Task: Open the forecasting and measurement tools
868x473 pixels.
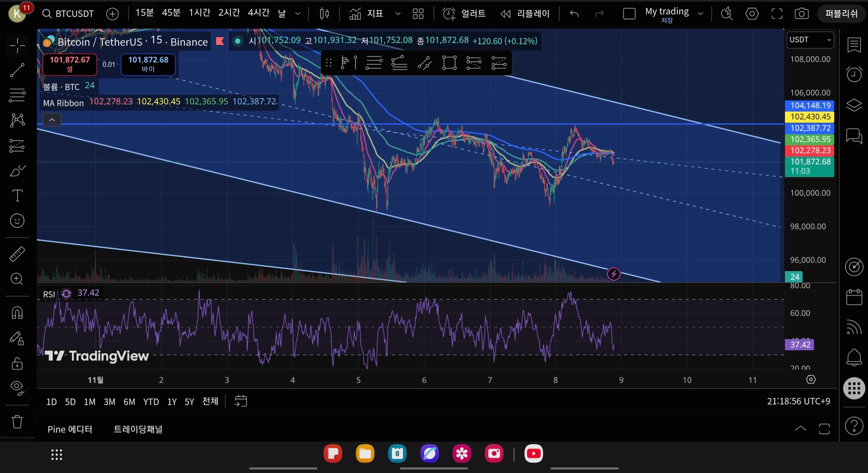Action: pos(17,146)
